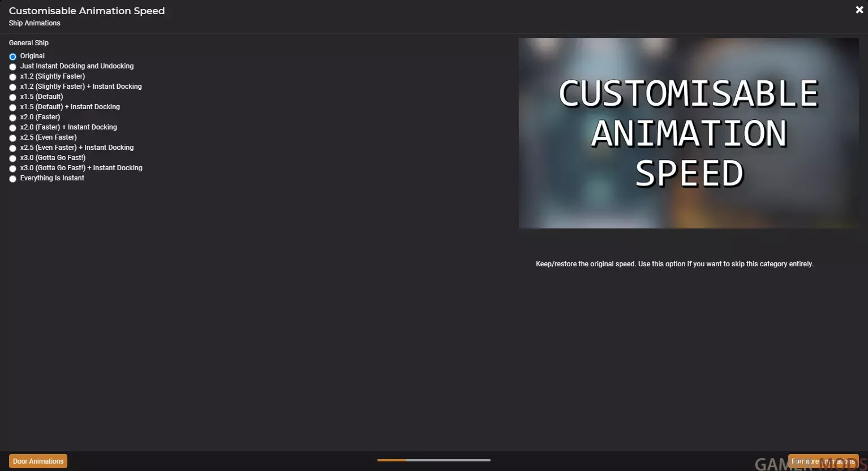This screenshot has width=868, height=471.
Task: Choose x2.5 (Even Faster) + Instant Docking
Action: pos(12,148)
